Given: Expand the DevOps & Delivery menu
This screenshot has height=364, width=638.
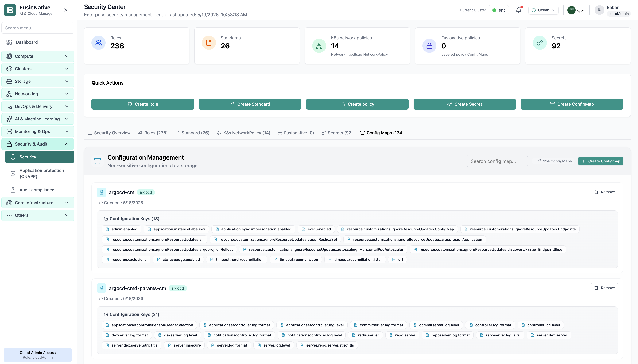Looking at the screenshot, I should 38,106.
